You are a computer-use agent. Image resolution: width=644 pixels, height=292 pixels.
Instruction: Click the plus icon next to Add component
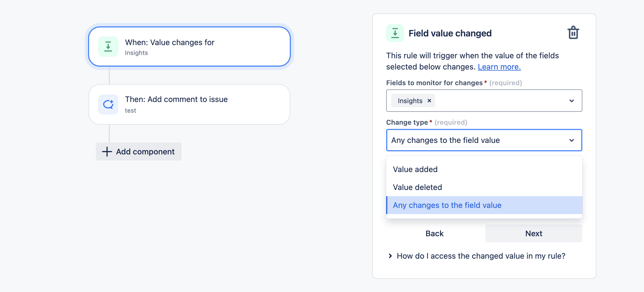pos(107,151)
